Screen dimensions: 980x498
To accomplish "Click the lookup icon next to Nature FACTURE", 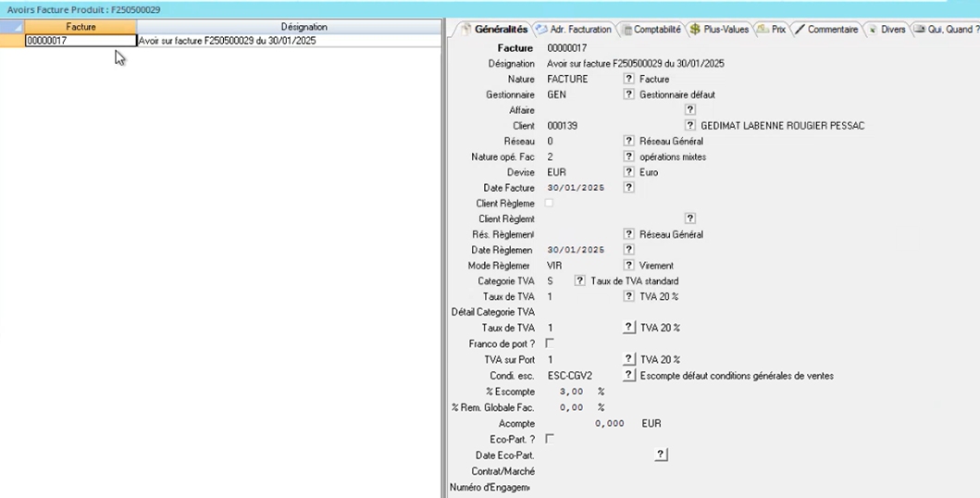I will [629, 80].
